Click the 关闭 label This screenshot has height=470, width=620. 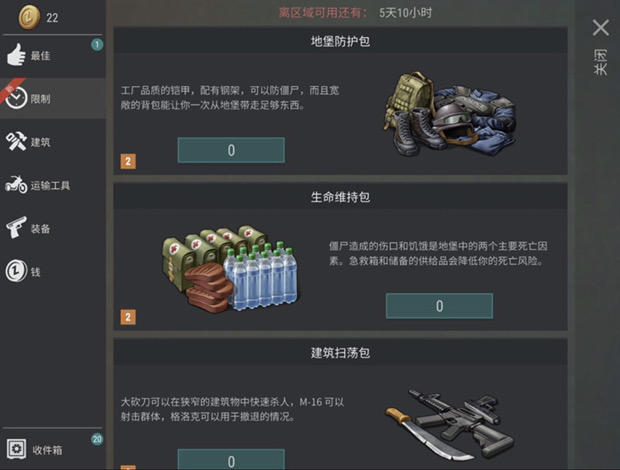(600, 62)
